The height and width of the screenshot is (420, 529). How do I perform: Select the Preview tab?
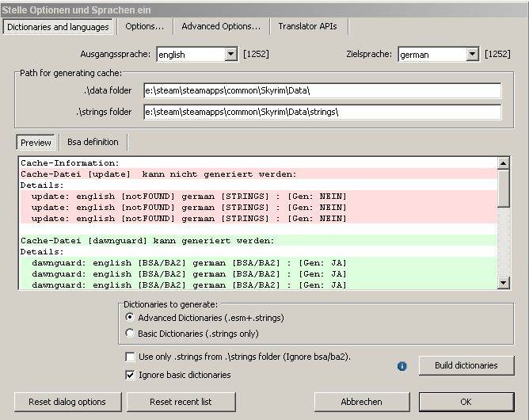tap(36, 143)
